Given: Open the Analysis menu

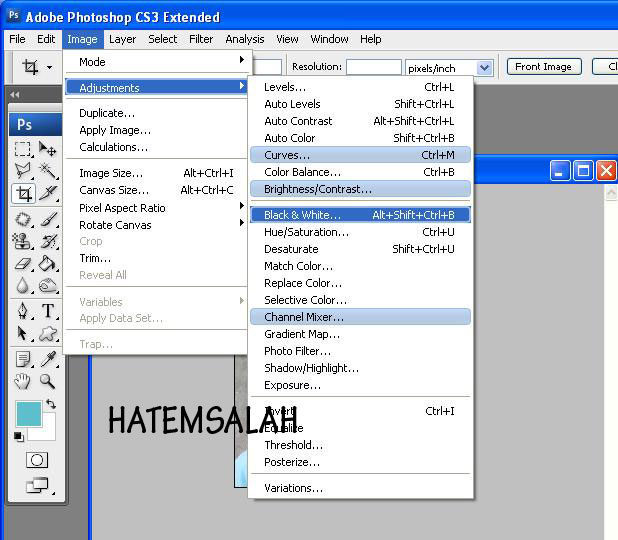Looking at the screenshot, I should point(245,39).
